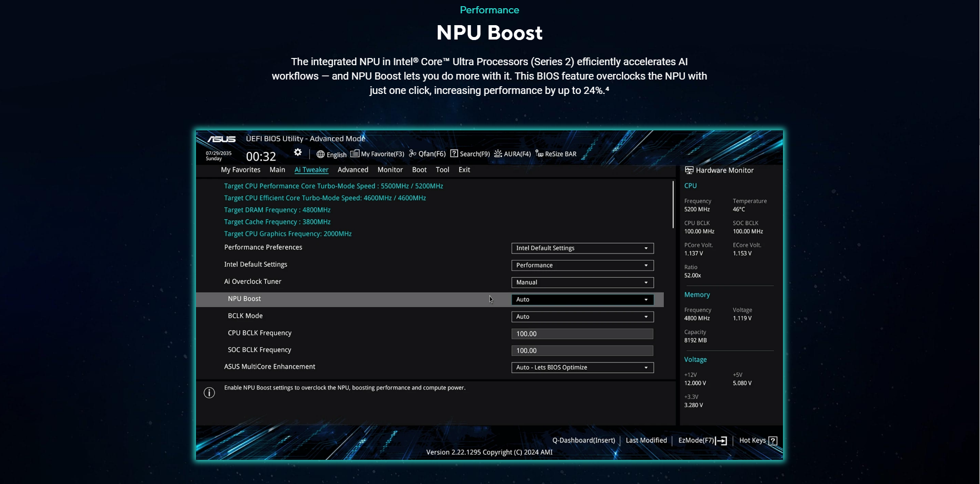Screen dimensions: 980x484
Task: Select the NPU Boost row label
Action: (x=244, y=299)
